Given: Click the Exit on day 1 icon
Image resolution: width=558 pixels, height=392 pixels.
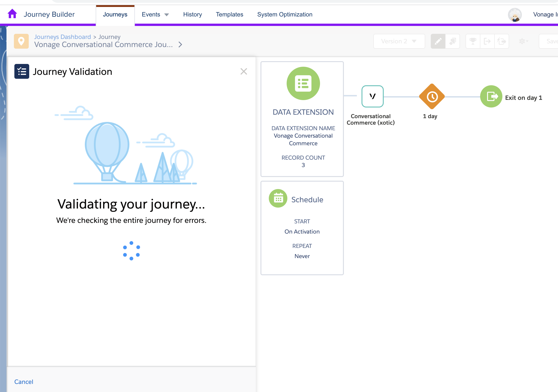Looking at the screenshot, I should (x=491, y=96).
